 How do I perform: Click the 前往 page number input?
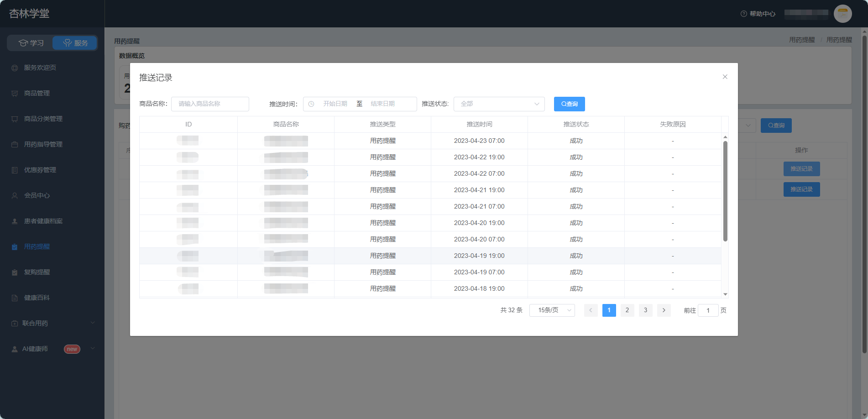click(x=708, y=310)
